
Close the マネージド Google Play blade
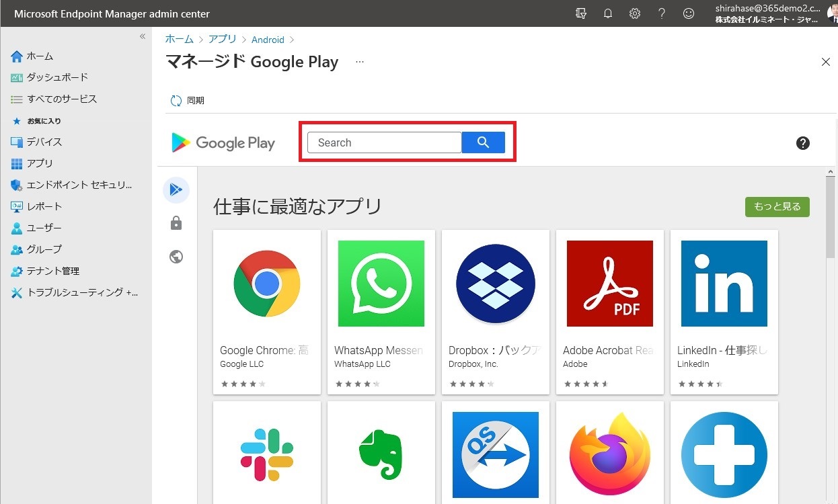coord(826,62)
